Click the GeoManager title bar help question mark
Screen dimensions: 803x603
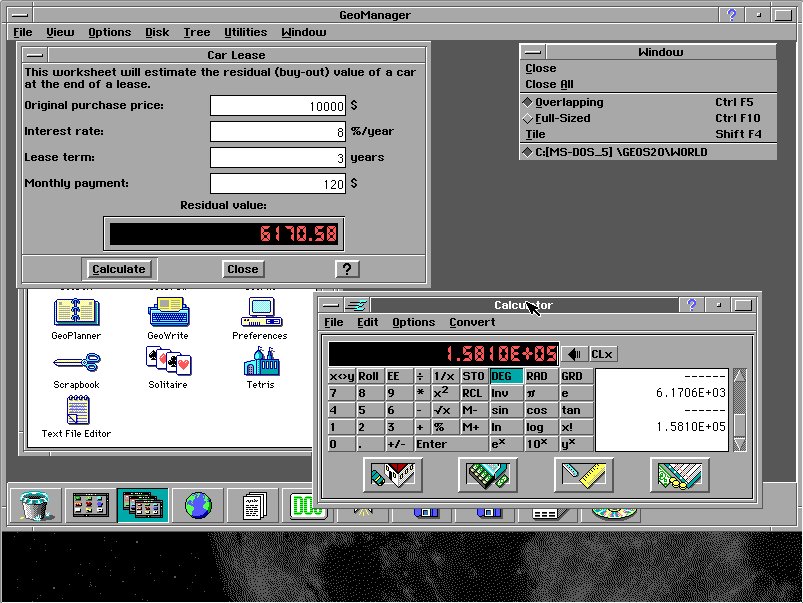[x=731, y=15]
